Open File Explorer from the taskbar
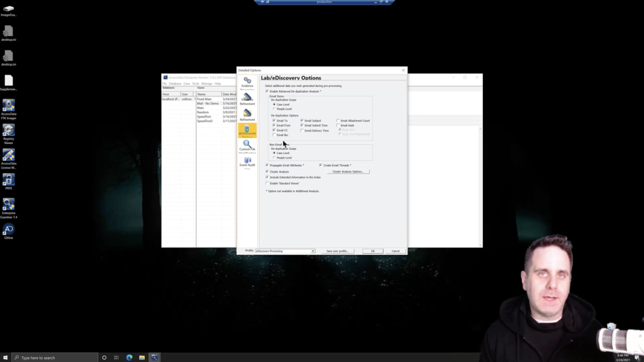This screenshot has width=644, height=362. 142,358
